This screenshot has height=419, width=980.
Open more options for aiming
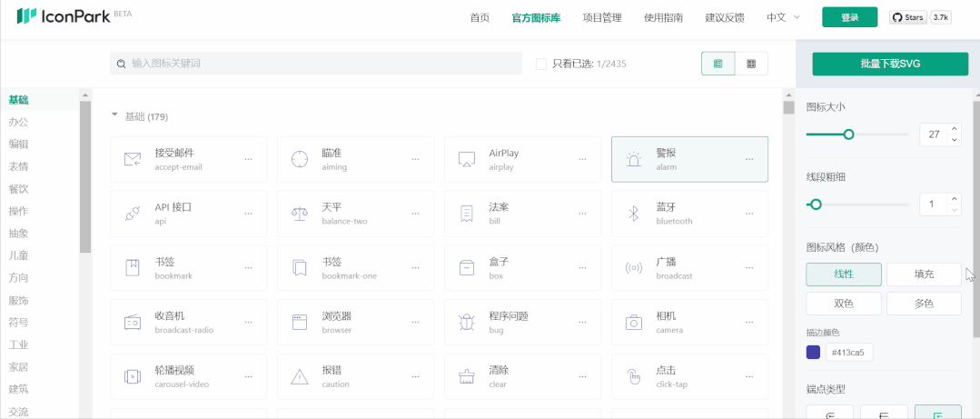point(415,159)
